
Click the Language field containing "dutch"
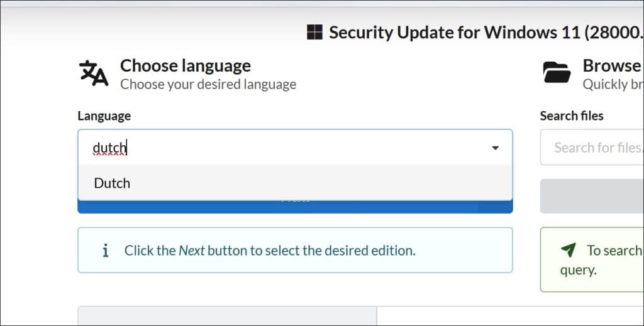click(283, 148)
